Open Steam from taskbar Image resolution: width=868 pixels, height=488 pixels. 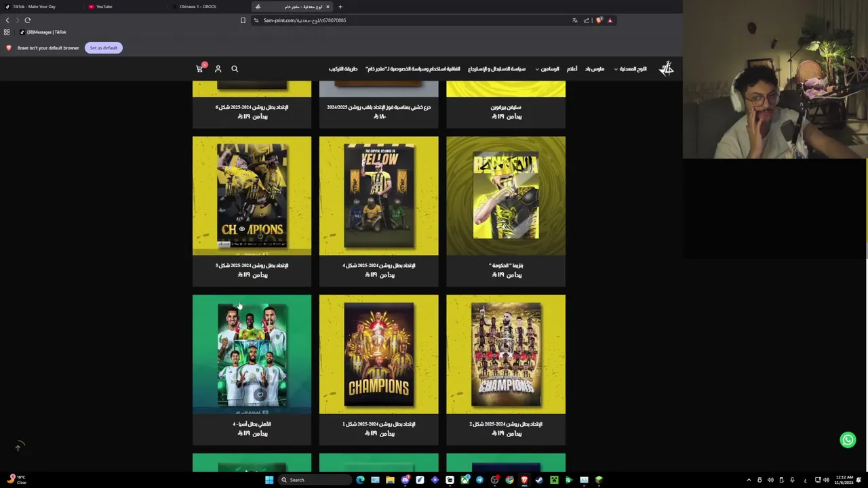pyautogui.click(x=538, y=480)
